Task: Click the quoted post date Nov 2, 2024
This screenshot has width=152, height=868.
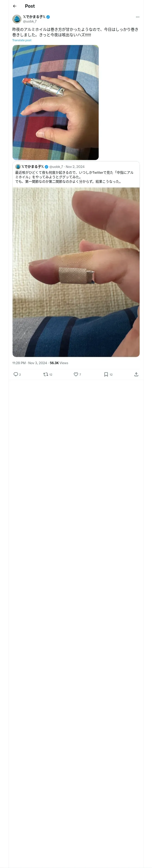Action: coord(75,167)
